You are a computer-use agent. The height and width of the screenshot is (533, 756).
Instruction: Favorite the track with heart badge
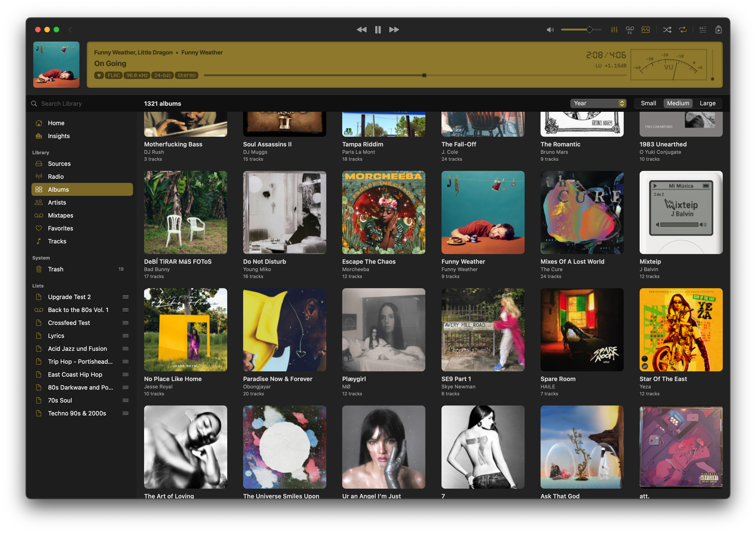(x=99, y=75)
